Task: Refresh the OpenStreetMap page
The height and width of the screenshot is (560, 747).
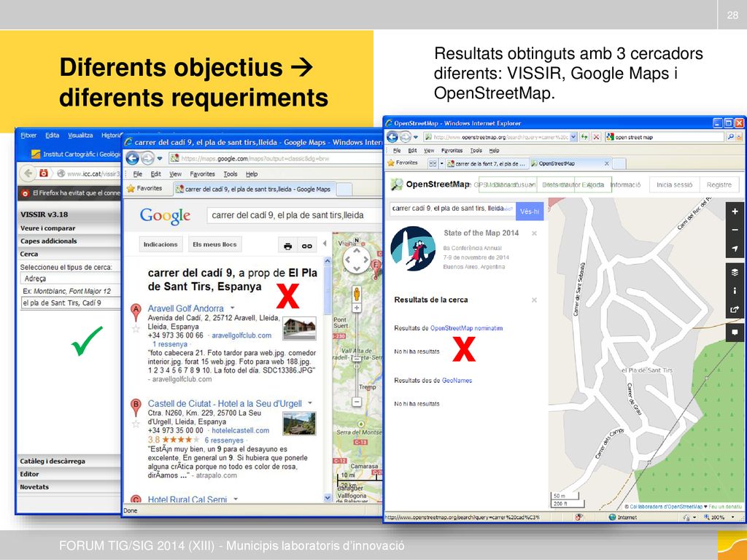Action: click(584, 137)
